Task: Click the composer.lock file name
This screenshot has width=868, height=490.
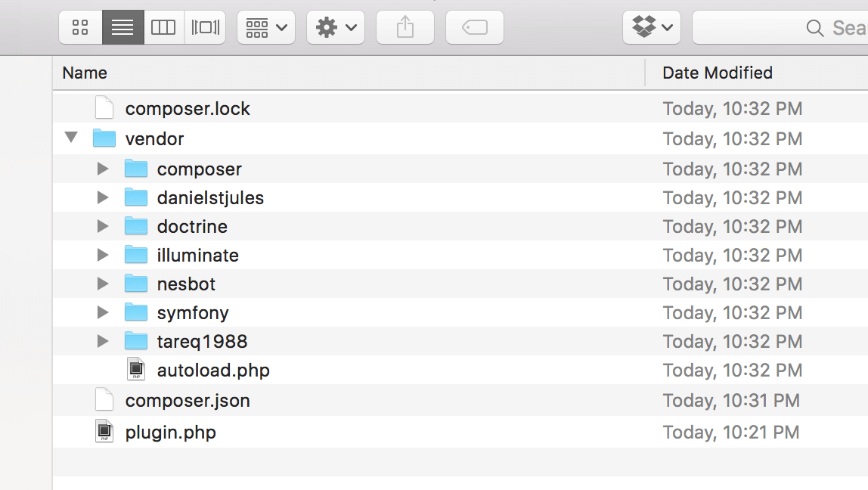Action: 188,109
